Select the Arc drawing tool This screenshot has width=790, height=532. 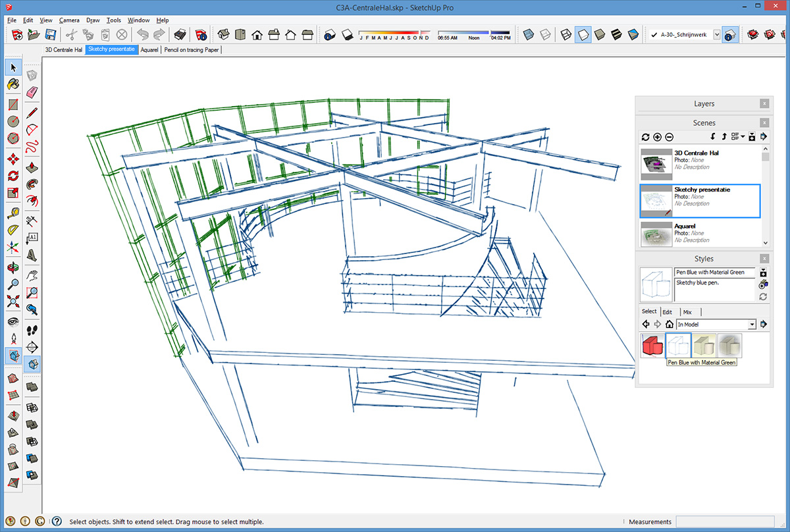32,129
